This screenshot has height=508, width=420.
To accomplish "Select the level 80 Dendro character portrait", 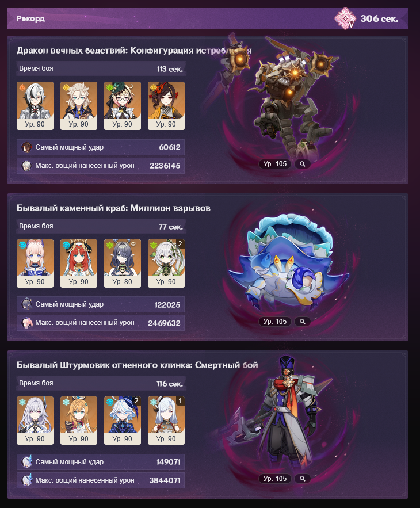I will coord(123,263).
